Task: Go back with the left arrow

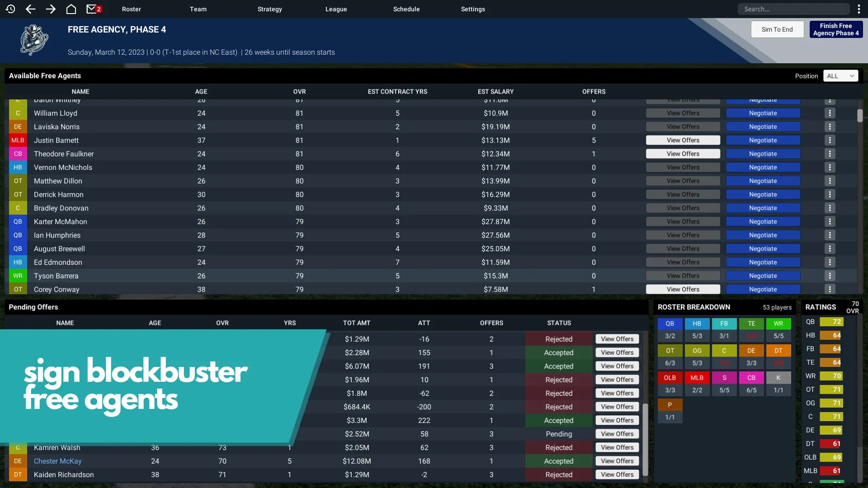Action: point(30,9)
